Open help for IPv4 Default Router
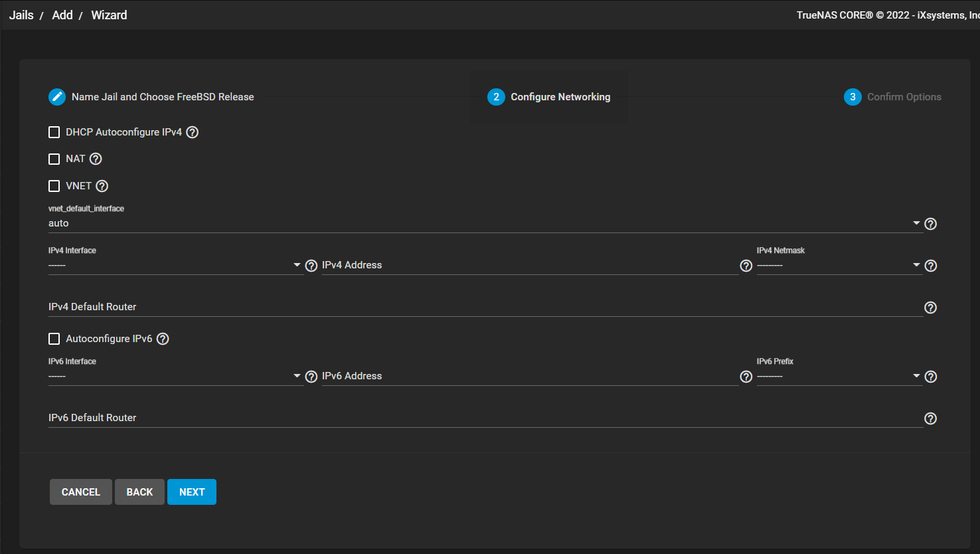This screenshot has width=980, height=554. point(930,308)
